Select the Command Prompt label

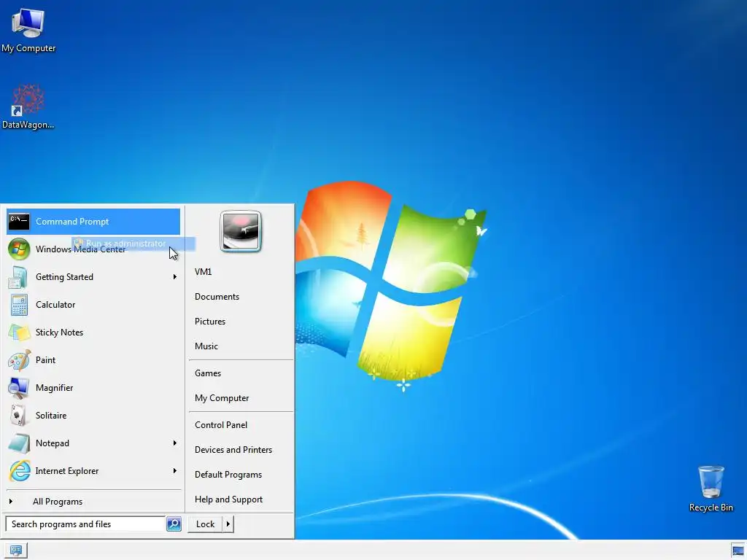72,222
